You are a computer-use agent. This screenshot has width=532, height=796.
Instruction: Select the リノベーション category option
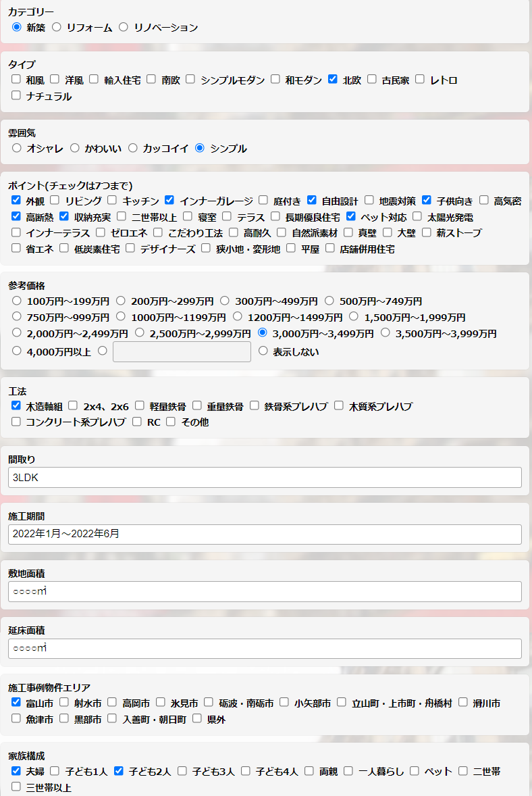coord(123,27)
